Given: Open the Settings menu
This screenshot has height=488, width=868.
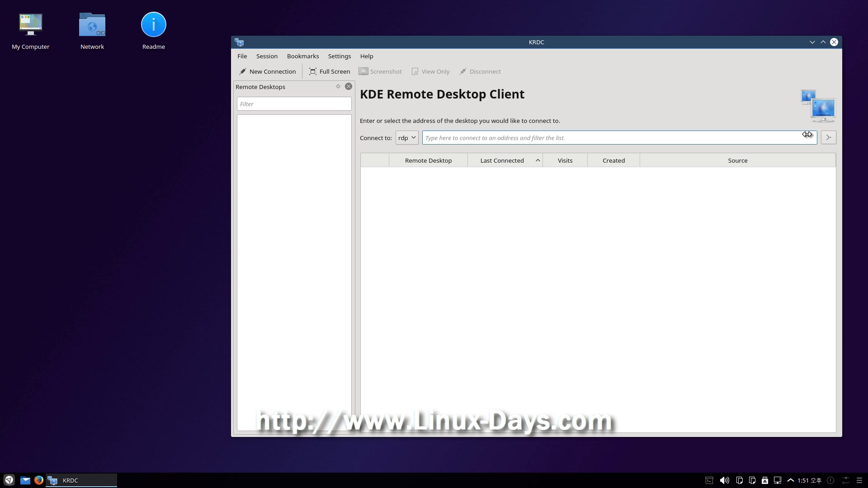Looking at the screenshot, I should click(x=339, y=56).
